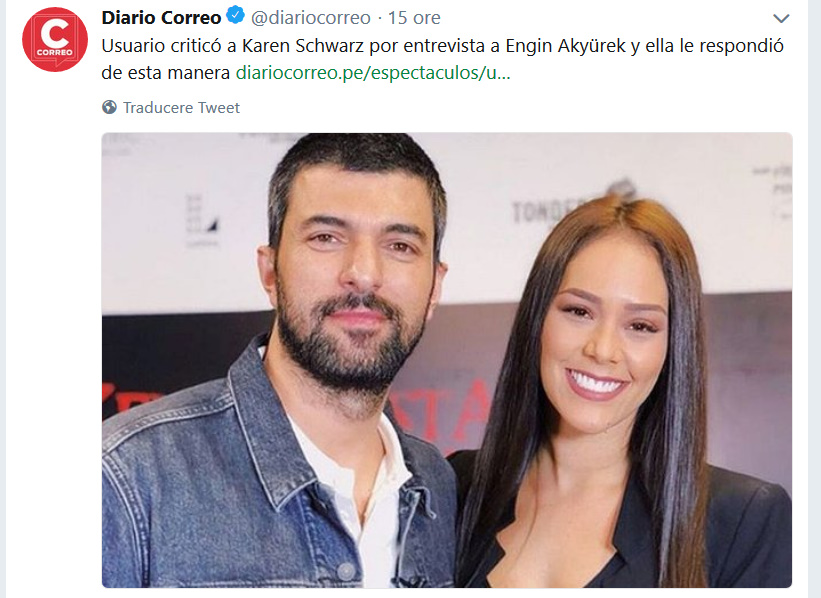Visit the @diariocorreo handle

[x=311, y=18]
